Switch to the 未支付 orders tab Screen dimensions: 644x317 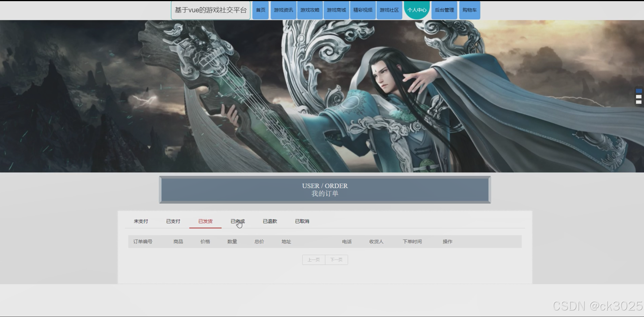pos(141,221)
